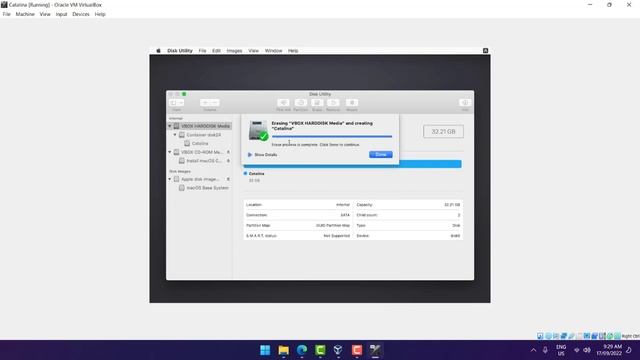Click green zoom button of Disk Utility window
The width and height of the screenshot is (640, 360).
coord(184,94)
